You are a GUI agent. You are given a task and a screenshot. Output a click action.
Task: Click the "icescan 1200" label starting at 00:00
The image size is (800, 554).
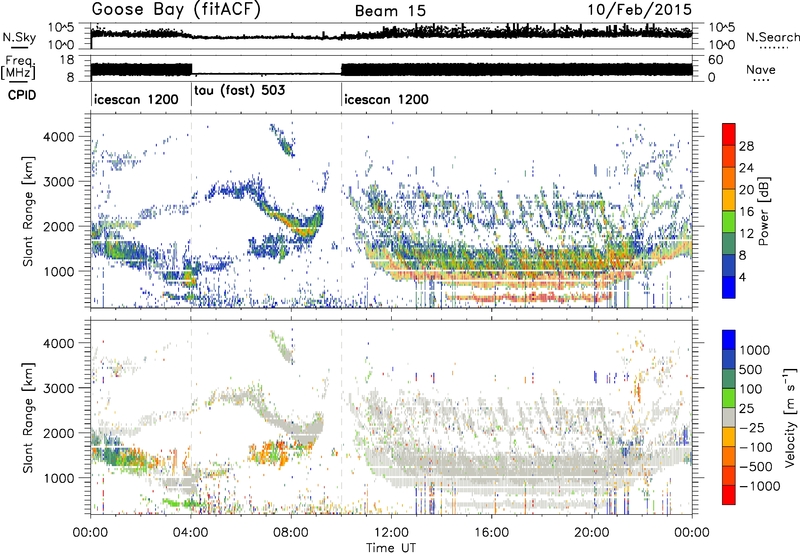click(x=136, y=99)
